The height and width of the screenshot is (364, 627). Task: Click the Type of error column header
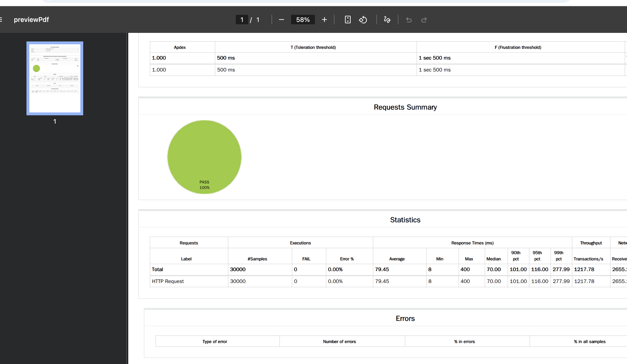coord(215,342)
